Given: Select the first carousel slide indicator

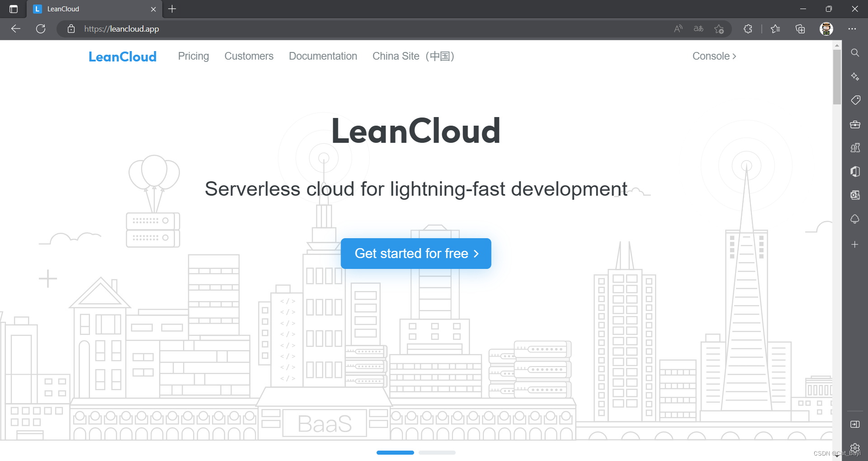Looking at the screenshot, I should pos(395,452).
